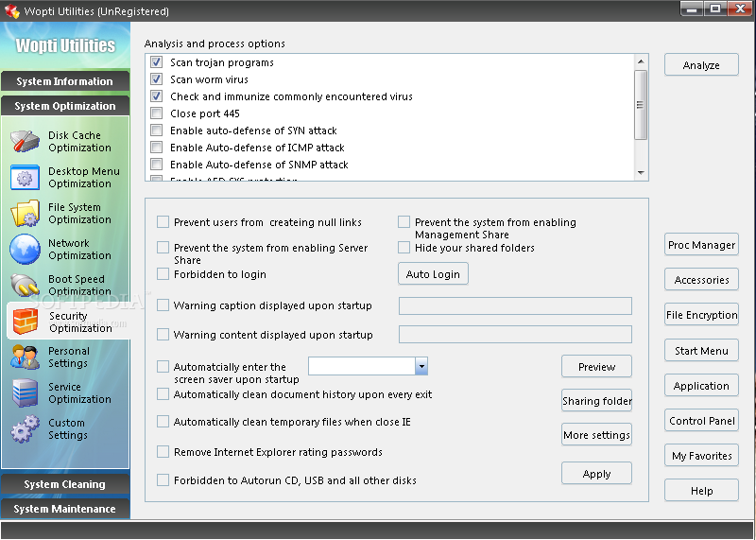Click the Wopti Utilities title bar logo
The height and width of the screenshot is (540, 756).
(x=11, y=10)
